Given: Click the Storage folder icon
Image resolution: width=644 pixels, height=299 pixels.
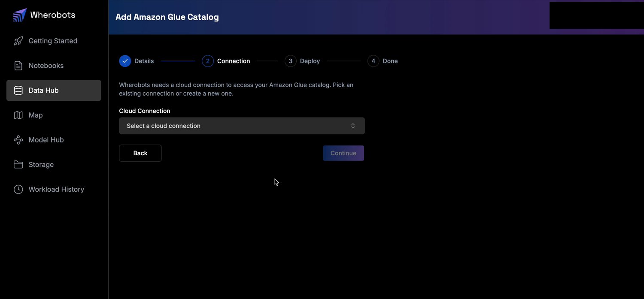Looking at the screenshot, I should (18, 165).
